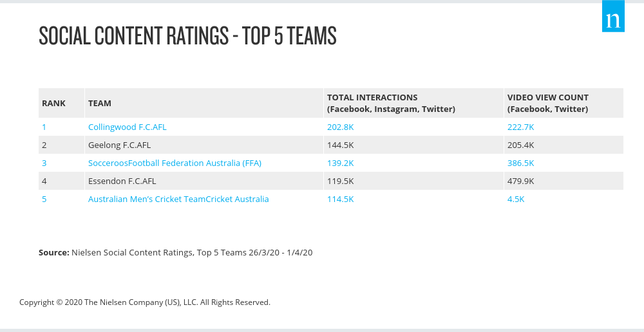Click the Social Content Ratings title heading
The height and width of the screenshot is (332, 644).
[x=187, y=35]
